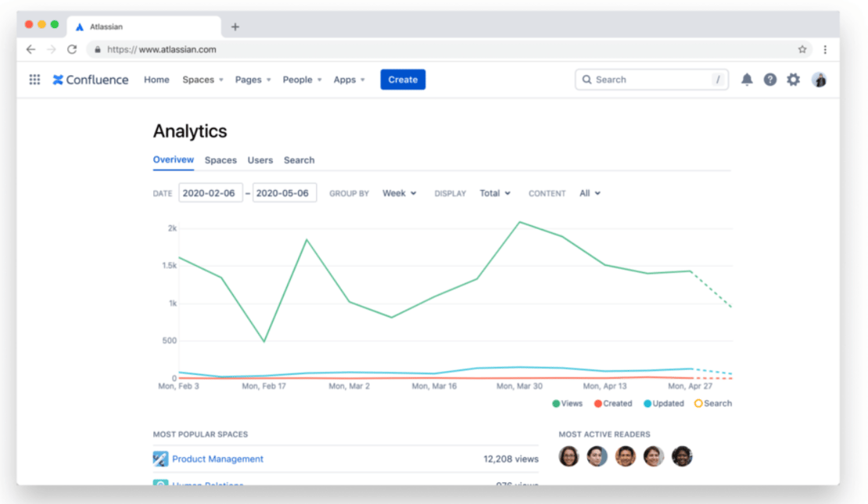This screenshot has height=504, width=868.
Task: Click the blue Create button
Action: (x=403, y=80)
